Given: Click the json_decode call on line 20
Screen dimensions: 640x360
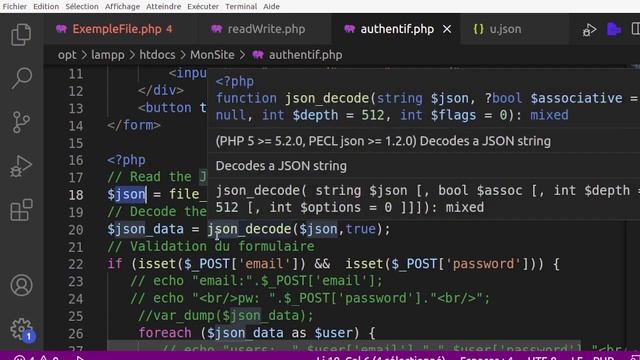Looking at the screenshot, I should coord(249,229).
